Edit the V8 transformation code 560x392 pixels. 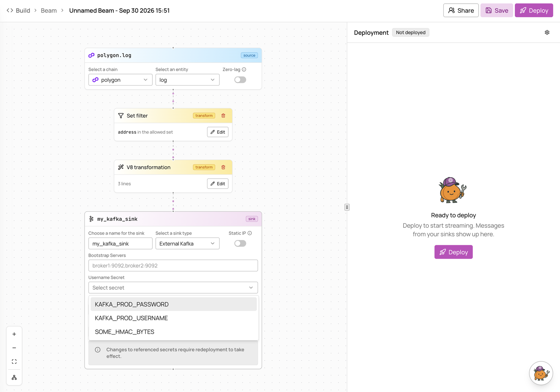(x=218, y=184)
